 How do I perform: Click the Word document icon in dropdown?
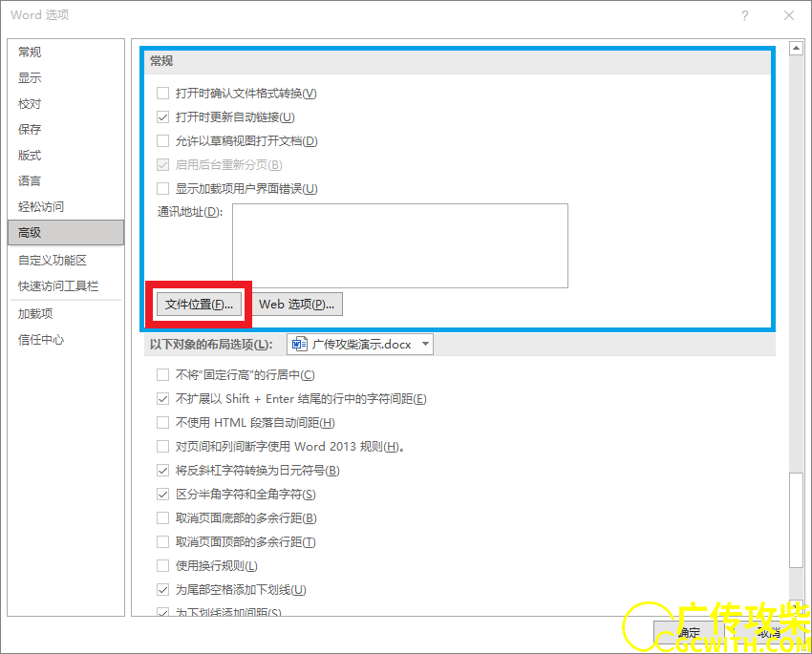coord(299,344)
